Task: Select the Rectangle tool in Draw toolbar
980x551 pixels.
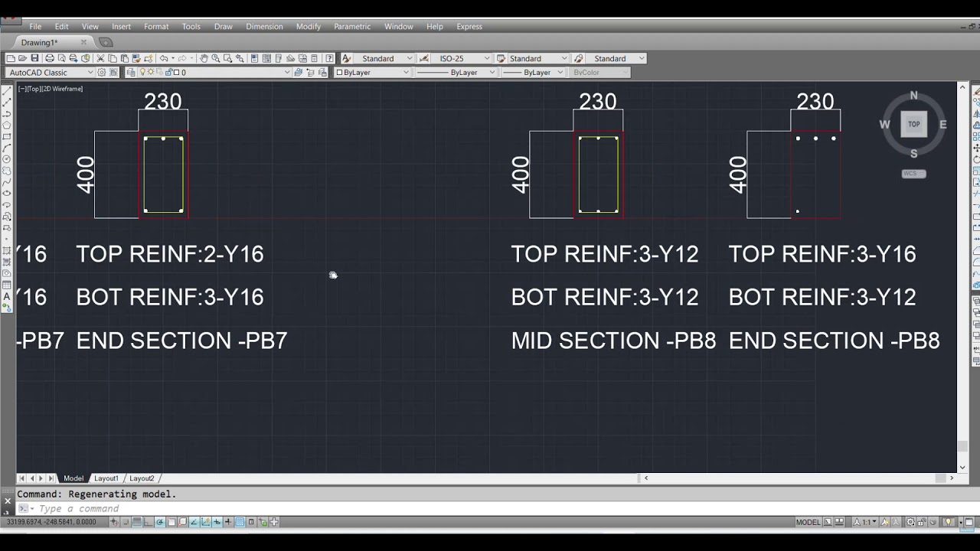Action: point(7,136)
